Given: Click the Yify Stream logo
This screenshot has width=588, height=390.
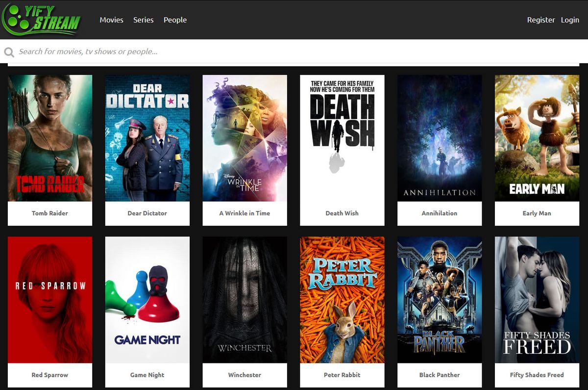Looking at the screenshot, I should (x=41, y=20).
